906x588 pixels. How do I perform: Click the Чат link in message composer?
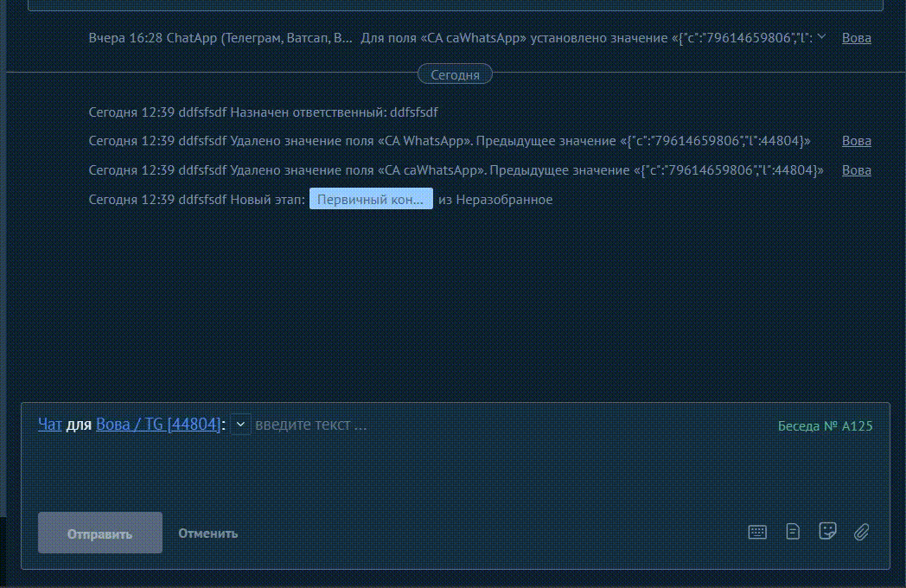coord(49,425)
